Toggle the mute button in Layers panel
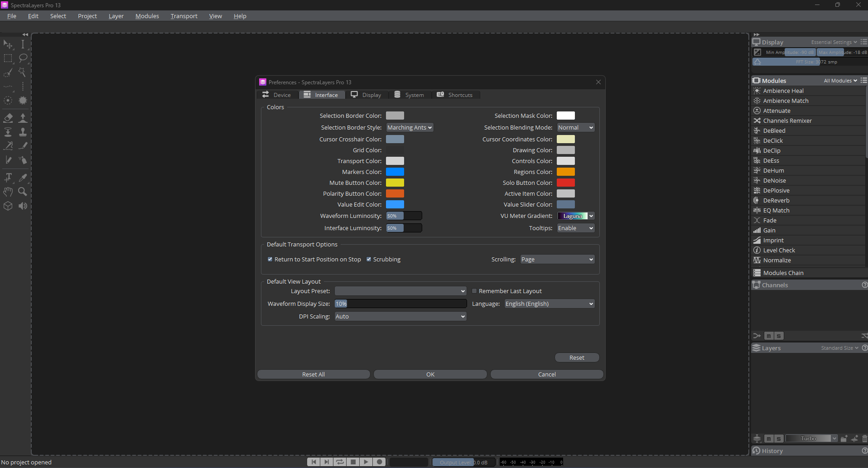Image resolution: width=868 pixels, height=468 pixels. [769, 439]
